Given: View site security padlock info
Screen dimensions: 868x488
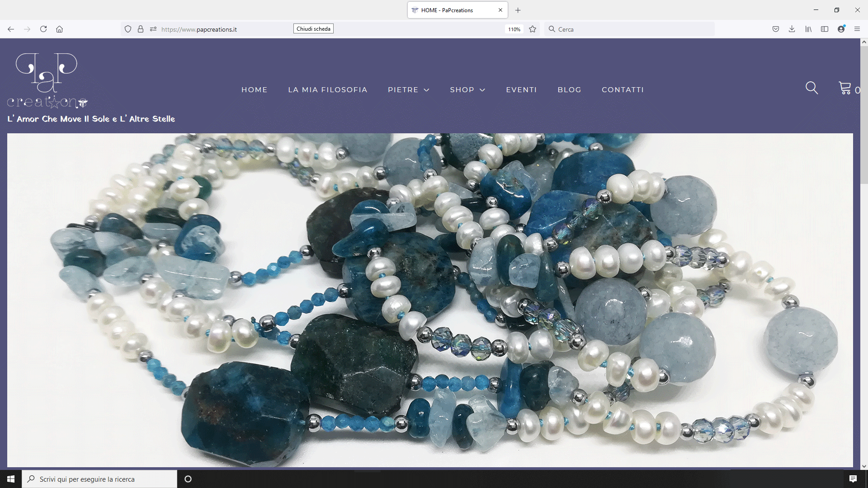Looking at the screenshot, I should (x=141, y=29).
